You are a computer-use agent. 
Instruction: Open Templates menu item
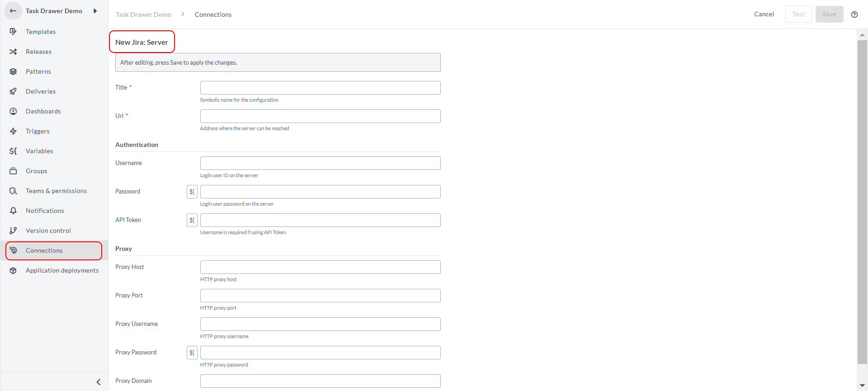pyautogui.click(x=54, y=32)
